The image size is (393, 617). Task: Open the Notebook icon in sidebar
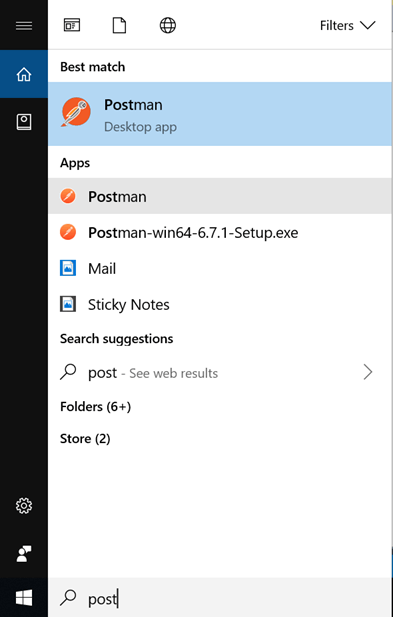(24, 122)
